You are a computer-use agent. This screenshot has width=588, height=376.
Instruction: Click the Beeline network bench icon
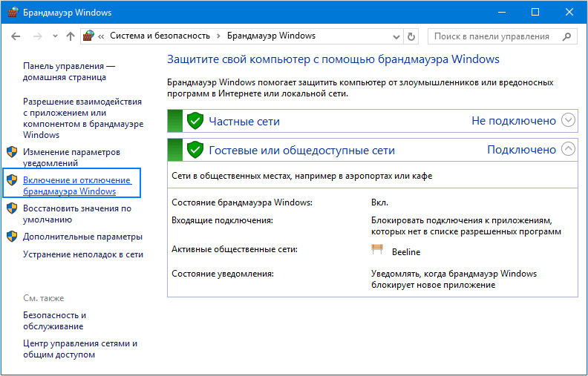[377, 251]
